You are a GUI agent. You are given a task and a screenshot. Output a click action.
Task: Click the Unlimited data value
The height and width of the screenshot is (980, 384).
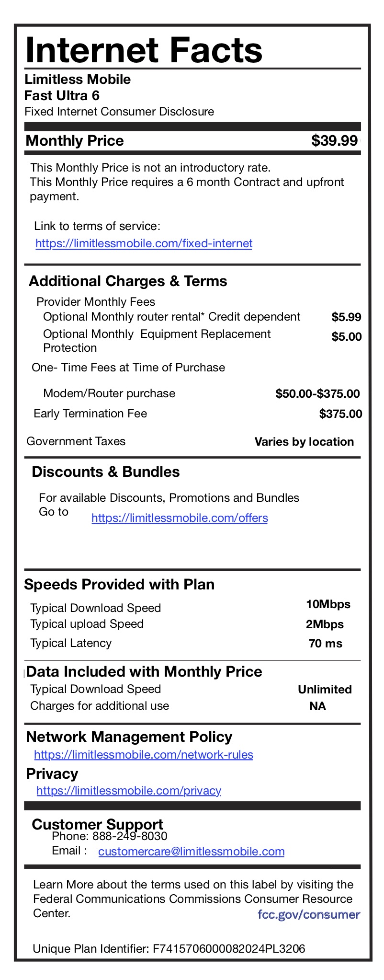click(x=325, y=689)
